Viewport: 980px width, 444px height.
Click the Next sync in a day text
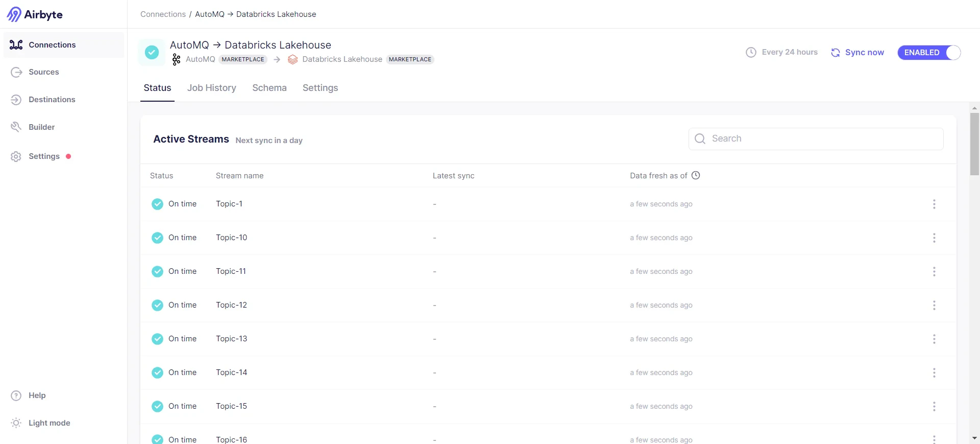tap(269, 141)
